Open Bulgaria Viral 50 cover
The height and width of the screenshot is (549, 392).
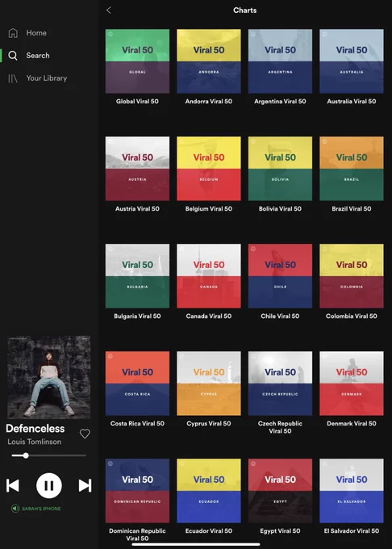(x=137, y=276)
